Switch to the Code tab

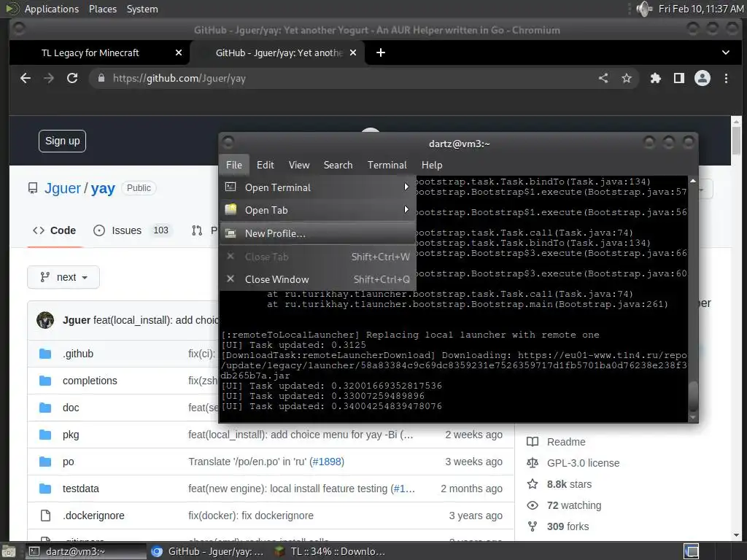point(54,230)
